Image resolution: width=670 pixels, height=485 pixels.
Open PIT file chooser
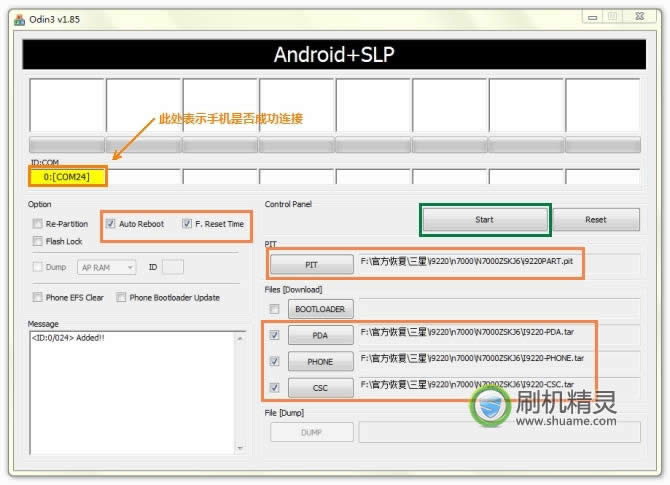click(311, 265)
